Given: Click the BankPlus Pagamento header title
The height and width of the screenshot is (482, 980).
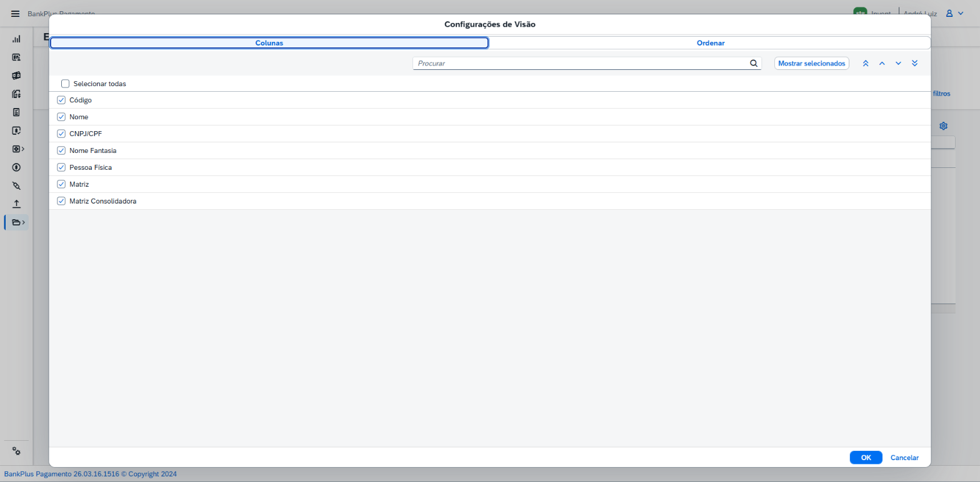Looking at the screenshot, I should [x=61, y=13].
